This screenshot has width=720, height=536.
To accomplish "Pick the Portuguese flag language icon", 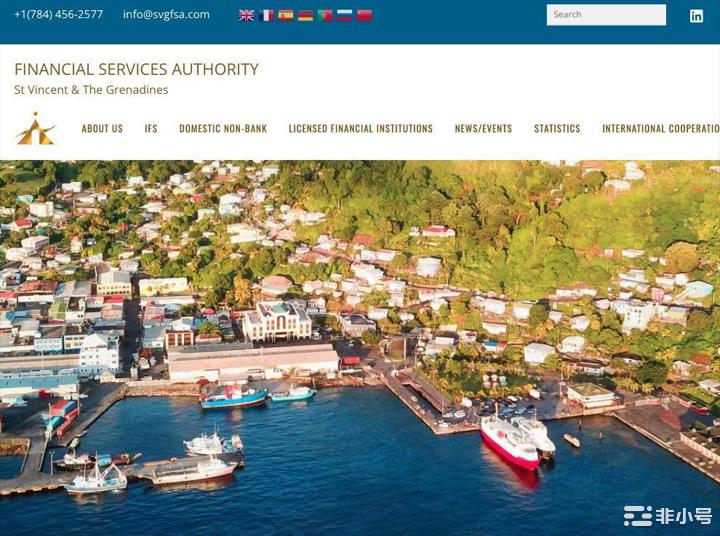I will [325, 16].
